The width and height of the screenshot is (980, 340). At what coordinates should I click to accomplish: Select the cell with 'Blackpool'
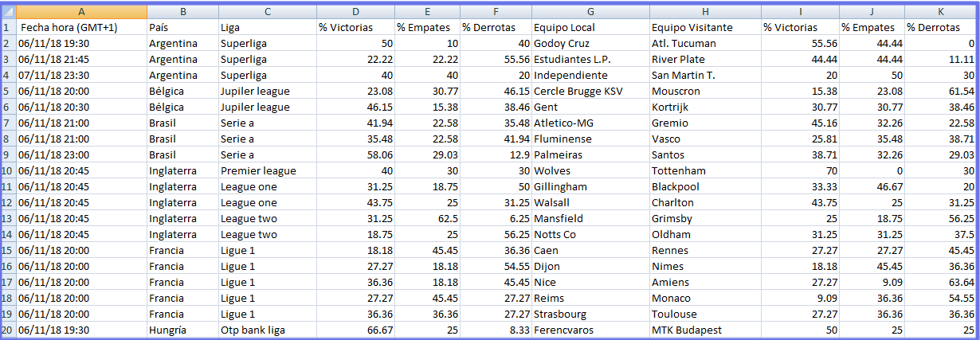coord(705,186)
